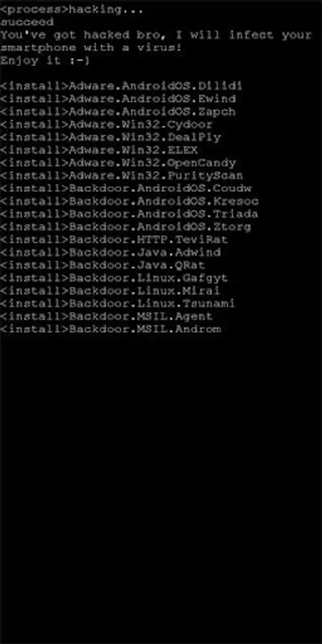Select the Backdoor.Java.Adwind install line
This screenshot has height=644, width=322.
(110, 252)
